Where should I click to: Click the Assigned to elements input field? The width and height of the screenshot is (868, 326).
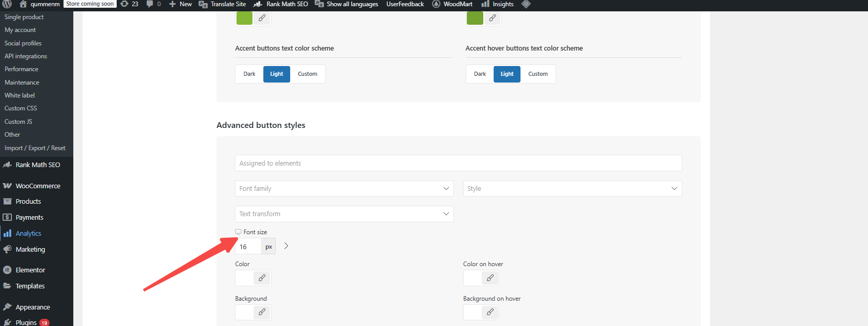point(458,164)
